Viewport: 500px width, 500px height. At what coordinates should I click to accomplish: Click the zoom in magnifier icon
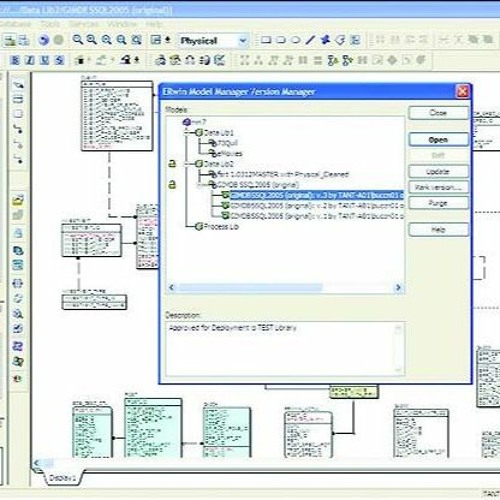[78, 40]
